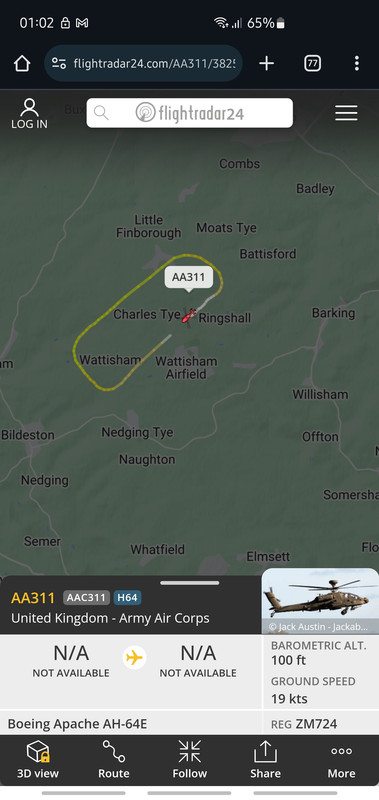Screen dimensions: 379x800
Task: Open the browser home page icon
Action: pos(22,64)
